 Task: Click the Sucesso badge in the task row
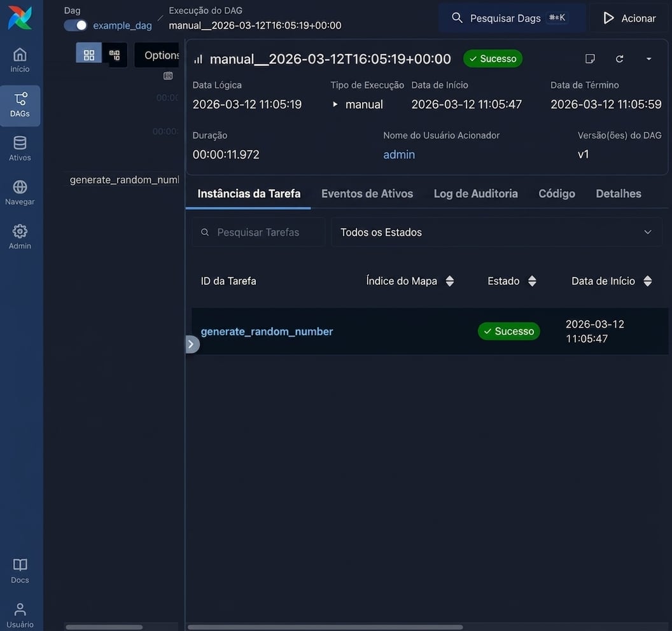(x=508, y=331)
